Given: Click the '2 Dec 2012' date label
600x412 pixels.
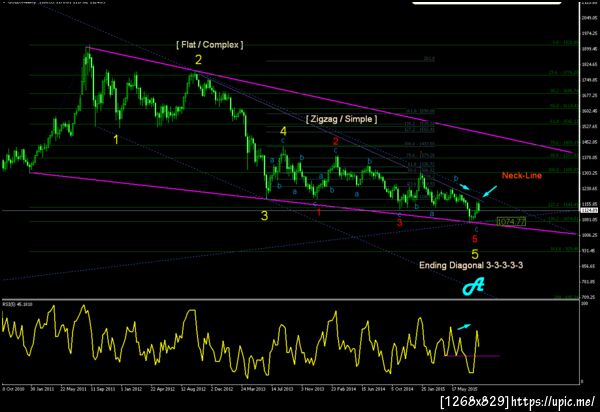Looking at the screenshot, I should [222, 389].
